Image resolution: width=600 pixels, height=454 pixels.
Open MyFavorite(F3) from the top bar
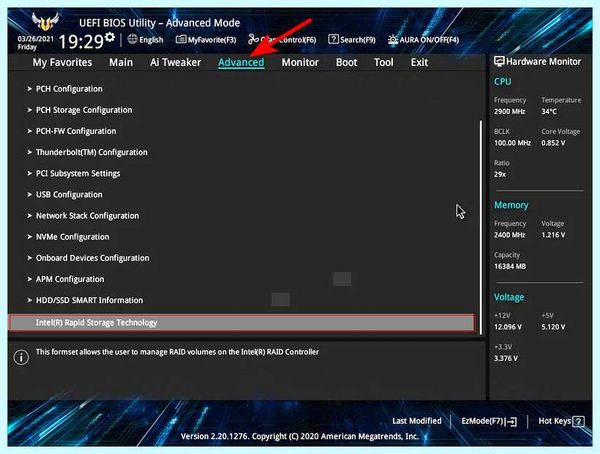(x=206, y=39)
